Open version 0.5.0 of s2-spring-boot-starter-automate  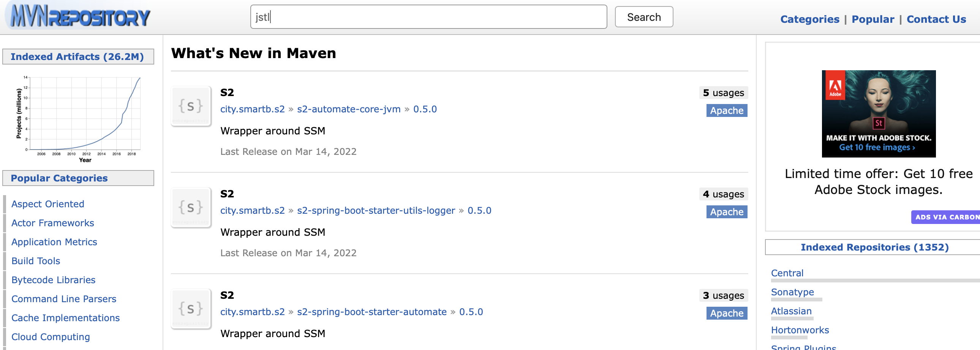pos(471,312)
